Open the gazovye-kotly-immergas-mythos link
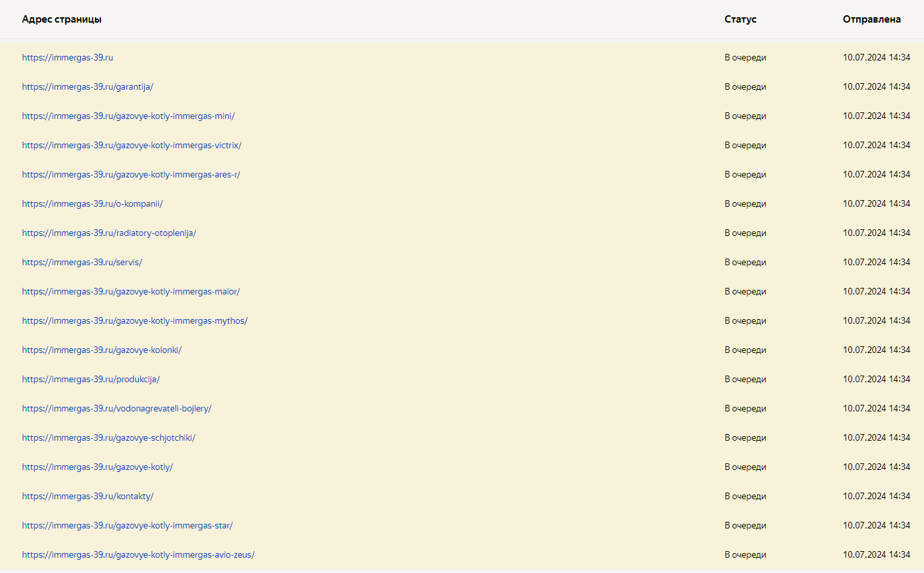Screen dimensions: 924x573 [x=135, y=320]
